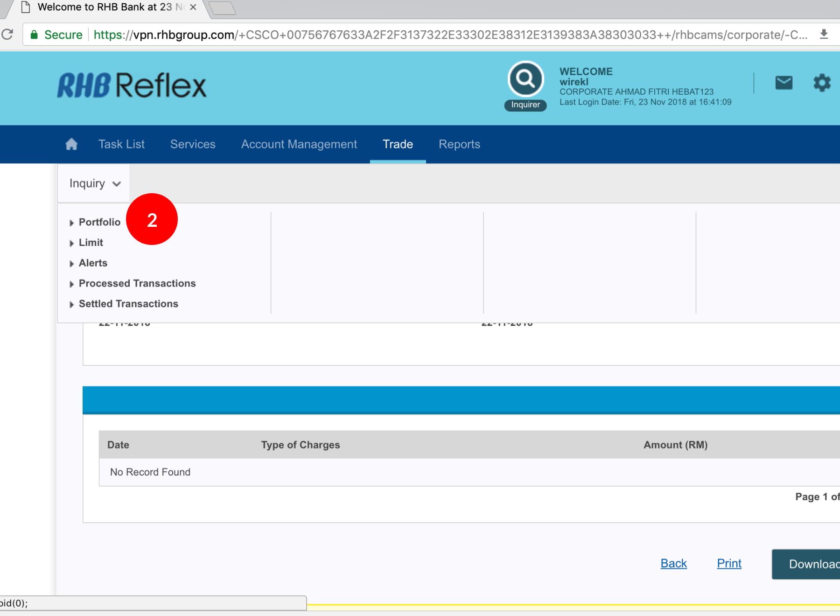This screenshot has height=616, width=840.
Task: Expand the Alerts menu item
Action: point(93,263)
